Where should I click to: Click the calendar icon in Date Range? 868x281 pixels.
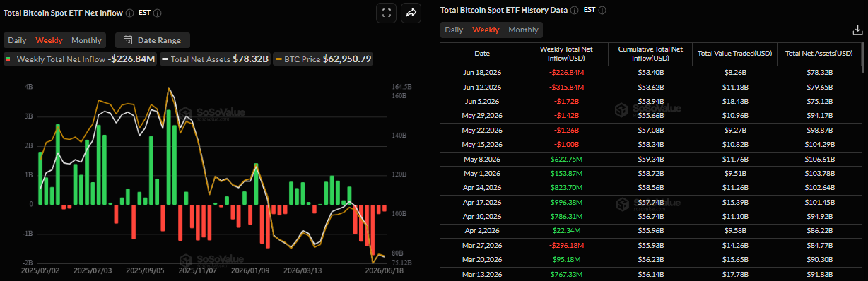(x=128, y=40)
